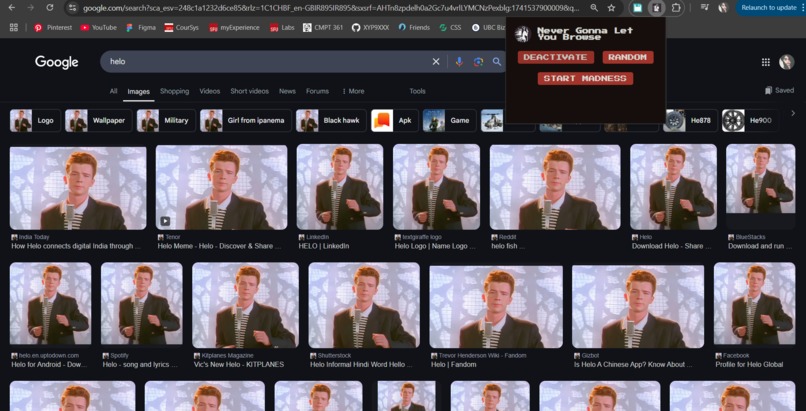Open the Pinterest bookmark
The height and width of the screenshot is (411, 806).
[x=53, y=28]
